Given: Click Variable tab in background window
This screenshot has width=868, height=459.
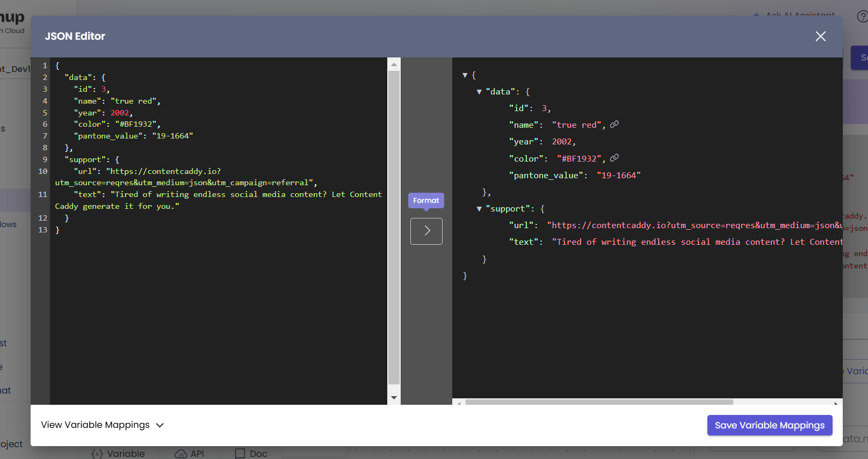Looking at the screenshot, I should (x=118, y=454).
